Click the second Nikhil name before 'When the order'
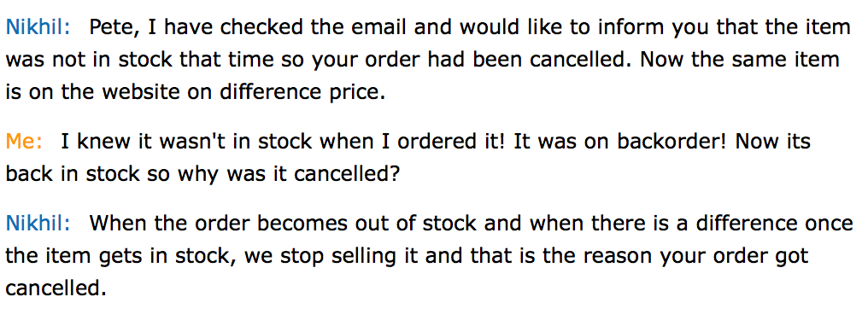The image size is (868, 326). point(38,224)
